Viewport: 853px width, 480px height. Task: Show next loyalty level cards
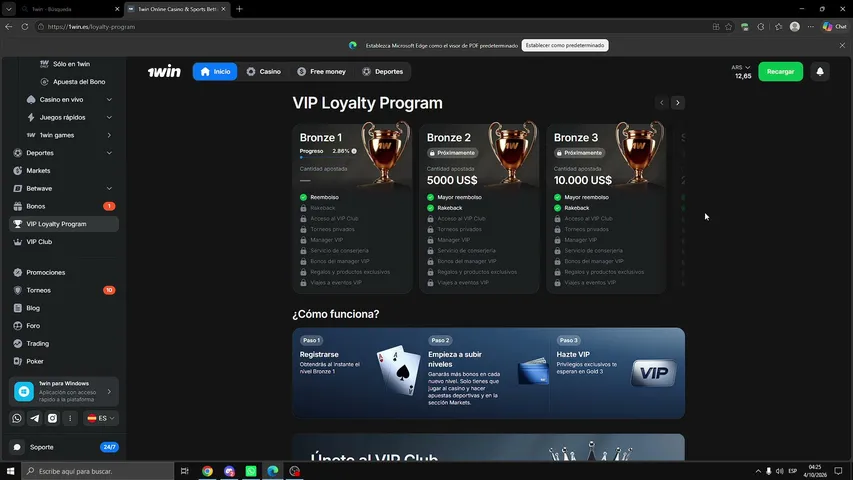[x=678, y=102]
